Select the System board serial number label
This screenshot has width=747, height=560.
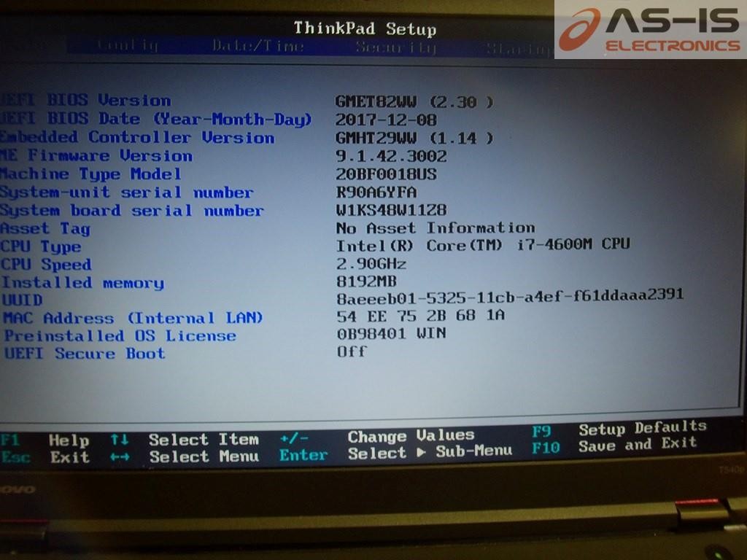click(x=131, y=210)
